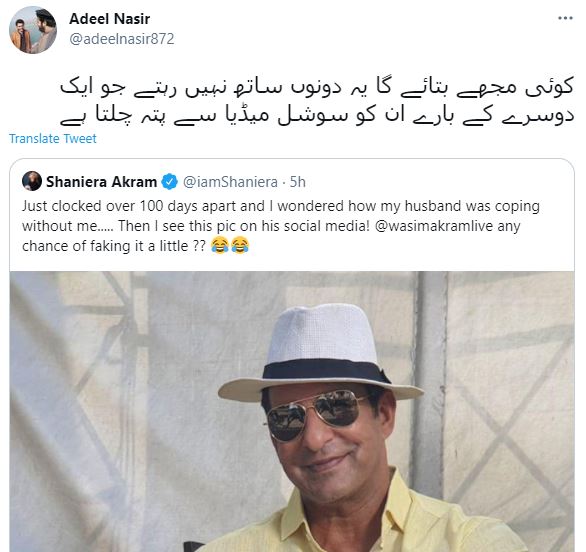Open Shaniera Akram's small profile picture
Image resolution: width=586 pixels, height=552 pixels.
pos(32,181)
